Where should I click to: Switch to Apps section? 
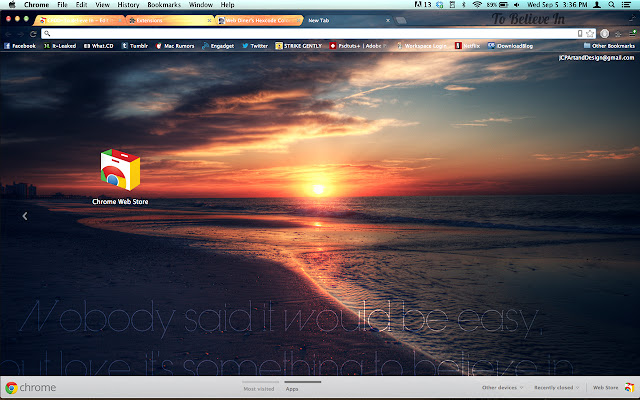pos(294,387)
